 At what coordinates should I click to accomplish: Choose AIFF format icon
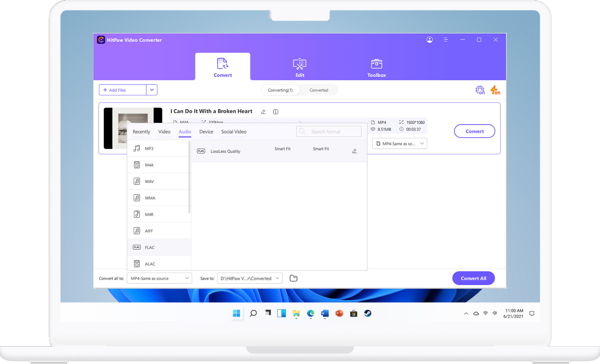(x=137, y=231)
